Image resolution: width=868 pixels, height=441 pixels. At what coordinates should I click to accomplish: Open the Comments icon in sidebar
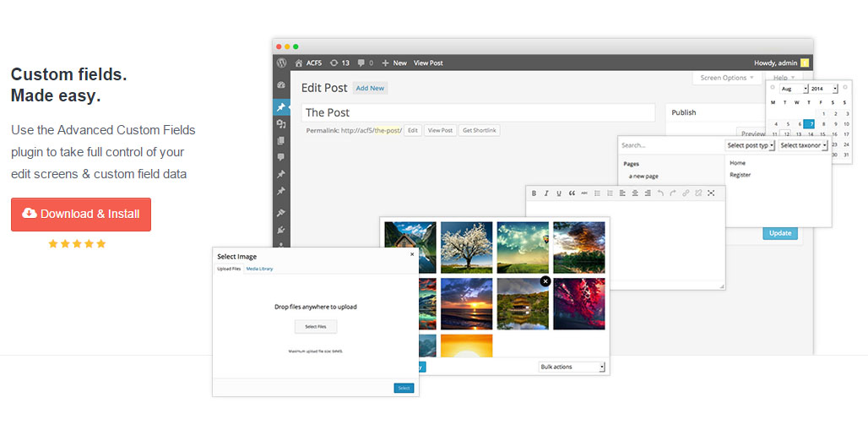(x=281, y=157)
